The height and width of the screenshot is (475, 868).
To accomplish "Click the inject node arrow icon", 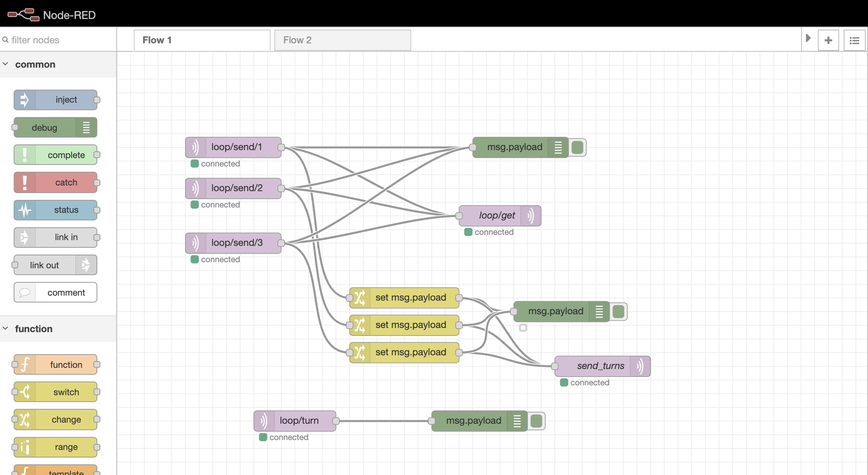I will point(24,100).
